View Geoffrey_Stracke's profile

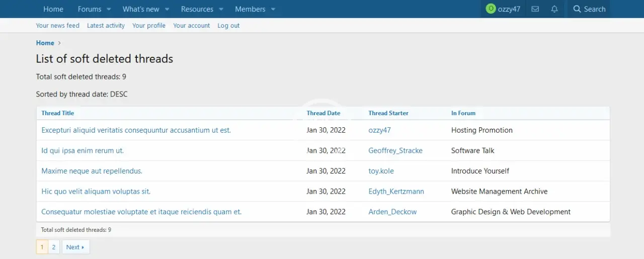pos(395,150)
